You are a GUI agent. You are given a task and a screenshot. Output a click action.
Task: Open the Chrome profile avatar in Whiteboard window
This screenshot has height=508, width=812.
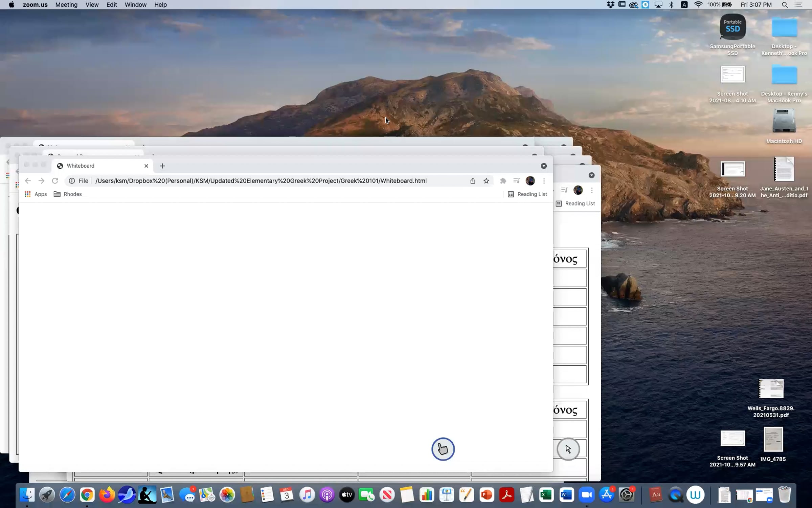(x=530, y=181)
